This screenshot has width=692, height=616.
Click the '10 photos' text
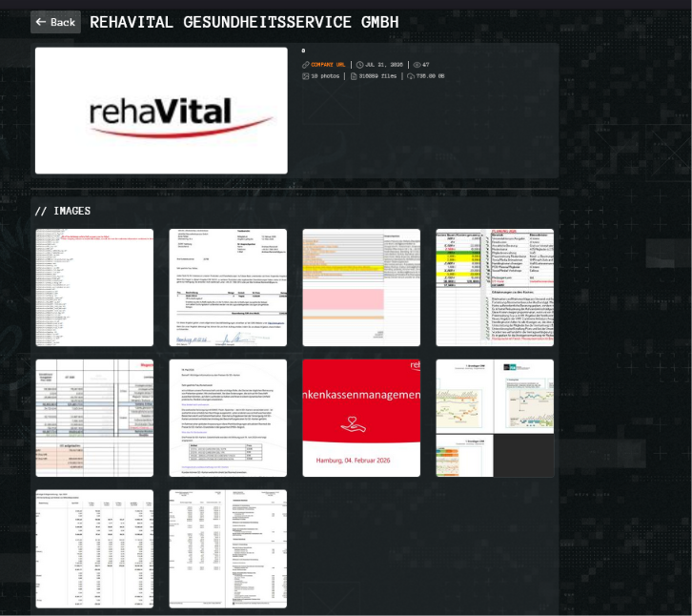(325, 76)
